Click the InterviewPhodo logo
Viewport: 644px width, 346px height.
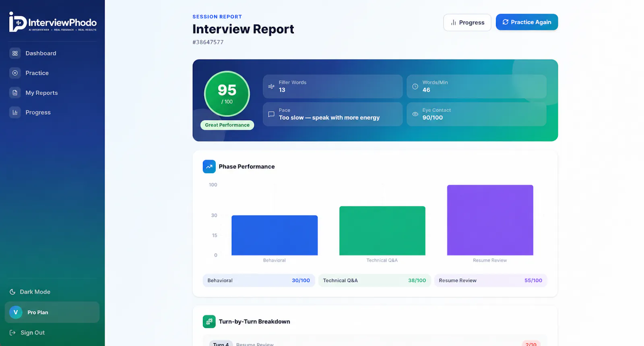point(53,22)
